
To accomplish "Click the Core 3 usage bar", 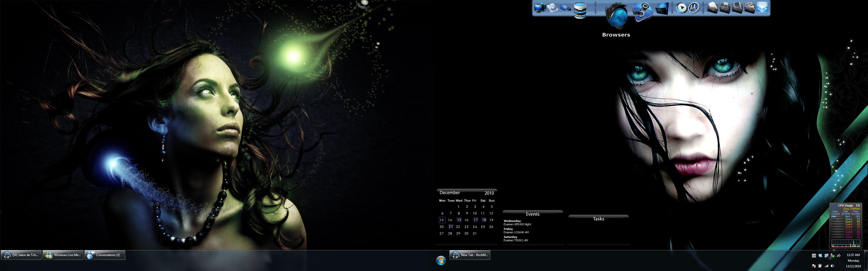I will click(x=838, y=224).
